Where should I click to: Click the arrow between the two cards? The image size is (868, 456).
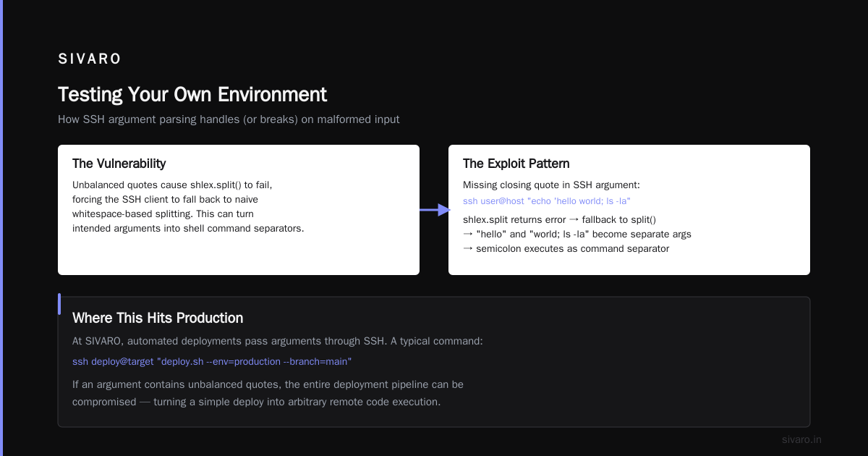434,210
